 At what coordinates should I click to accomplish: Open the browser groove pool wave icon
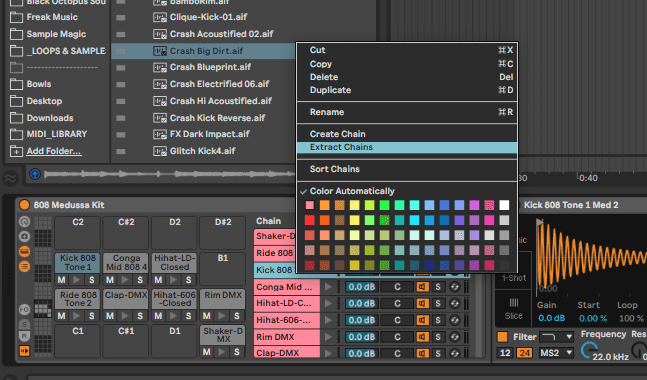click(x=10, y=178)
